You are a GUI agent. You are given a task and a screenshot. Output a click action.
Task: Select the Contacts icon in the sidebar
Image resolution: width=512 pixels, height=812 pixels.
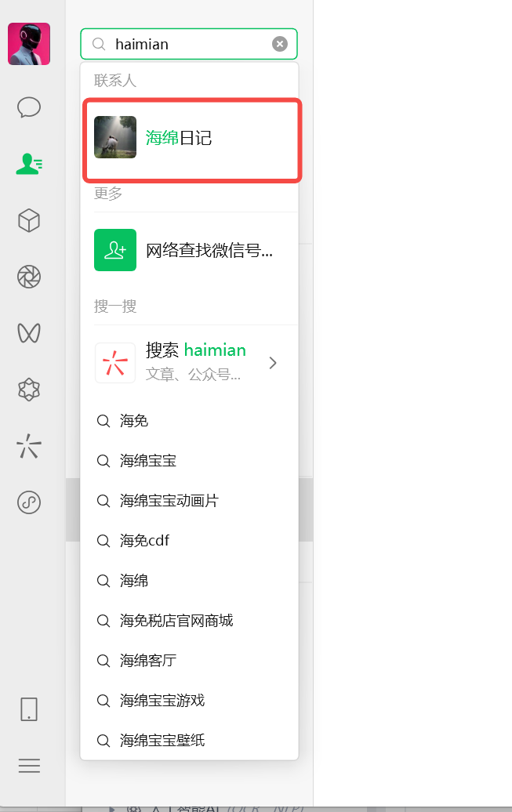tap(29, 164)
